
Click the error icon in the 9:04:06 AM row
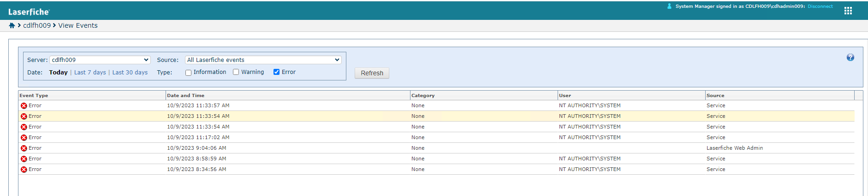pos(24,148)
